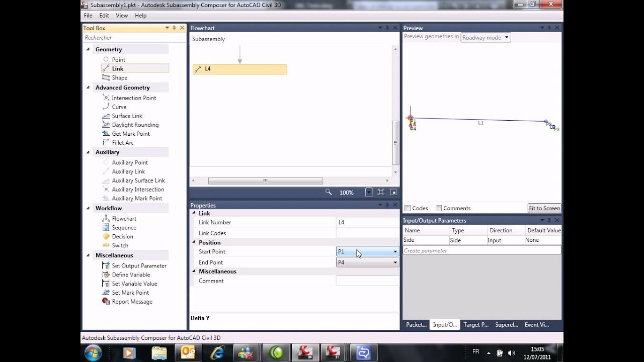Open the View menu
The width and height of the screenshot is (644, 362).
click(122, 16)
